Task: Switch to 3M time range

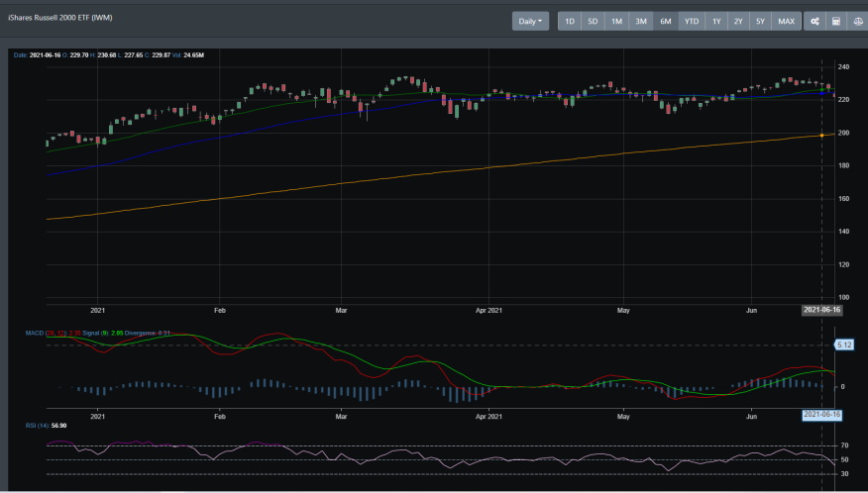Action: tap(641, 21)
